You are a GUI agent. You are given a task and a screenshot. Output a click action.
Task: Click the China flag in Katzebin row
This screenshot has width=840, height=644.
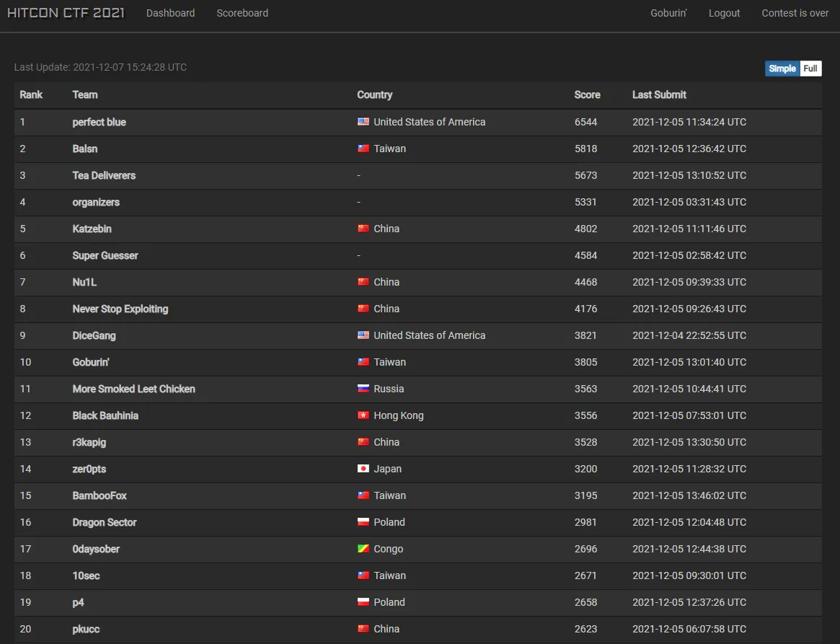[x=363, y=229]
